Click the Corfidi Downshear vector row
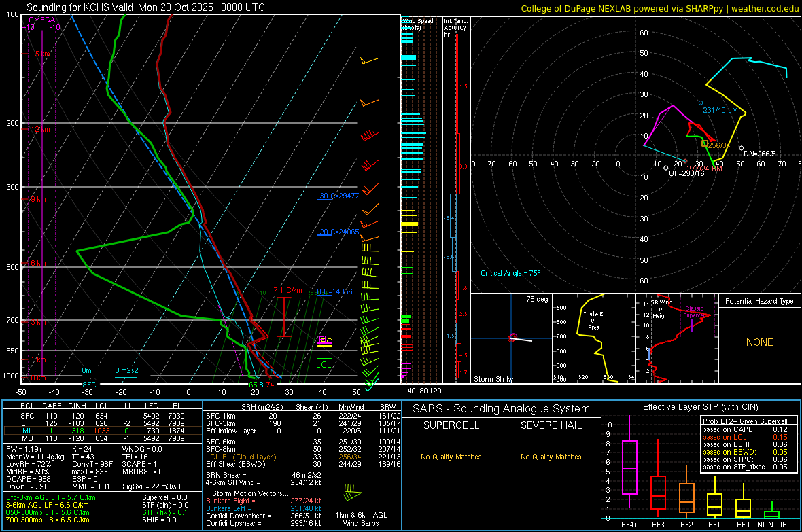Viewport: 802px width, 532px height. (x=264, y=516)
